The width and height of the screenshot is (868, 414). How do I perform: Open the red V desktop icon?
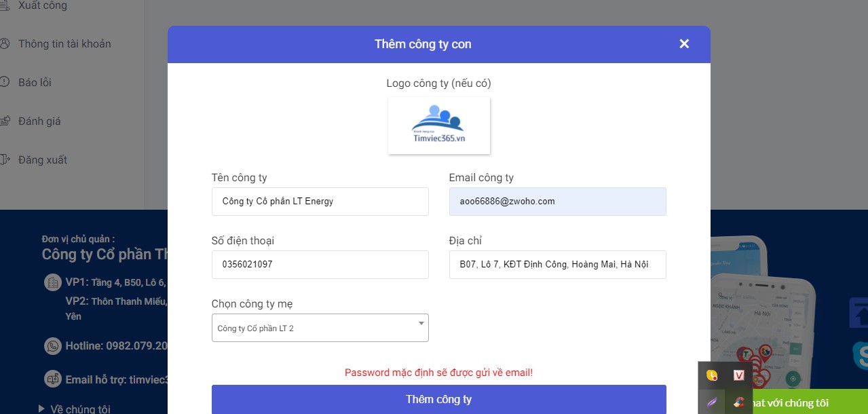(738, 375)
